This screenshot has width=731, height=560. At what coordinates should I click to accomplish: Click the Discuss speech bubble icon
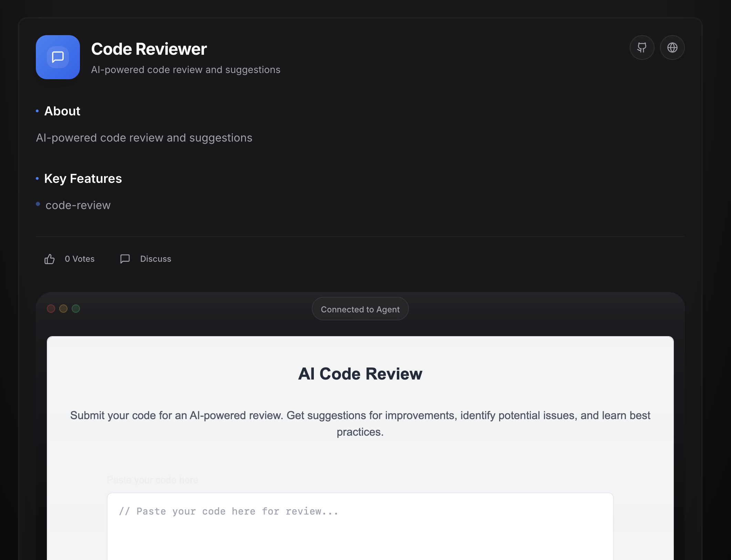click(x=125, y=259)
